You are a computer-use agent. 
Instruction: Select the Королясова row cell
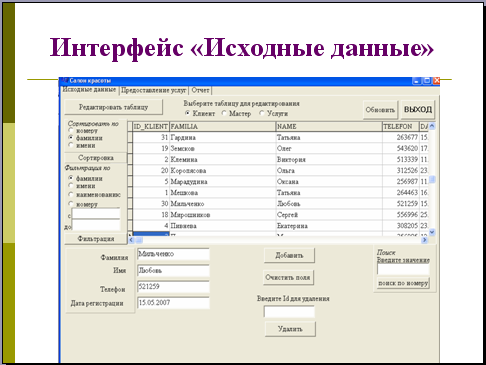(223, 170)
